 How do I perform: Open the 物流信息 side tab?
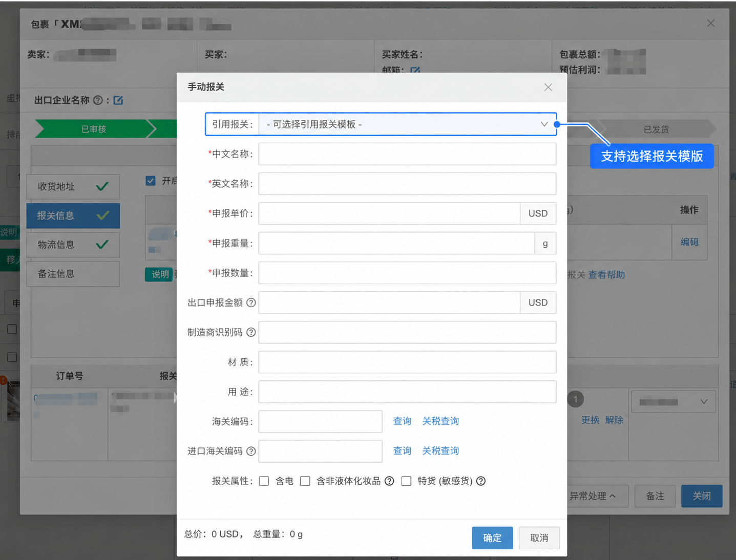pyautogui.click(x=73, y=245)
